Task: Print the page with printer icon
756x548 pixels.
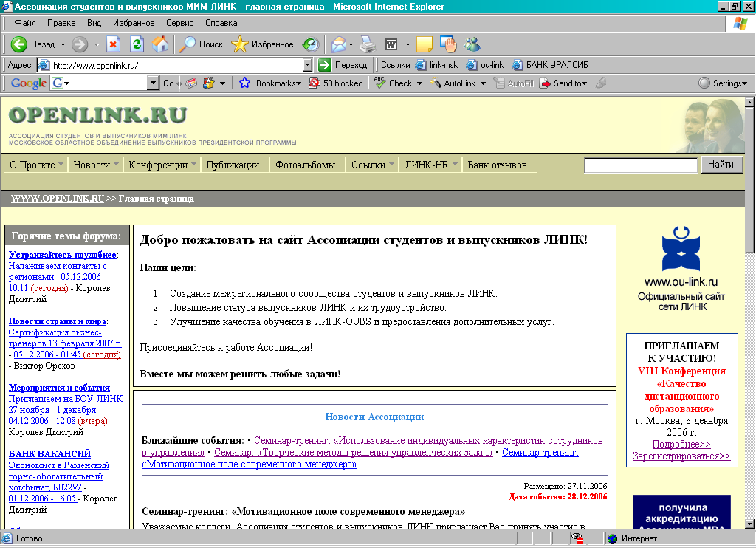Action: 368,44
